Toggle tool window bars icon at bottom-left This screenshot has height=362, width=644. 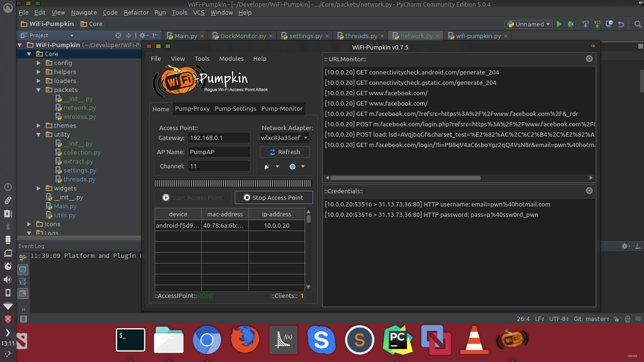click(x=24, y=319)
